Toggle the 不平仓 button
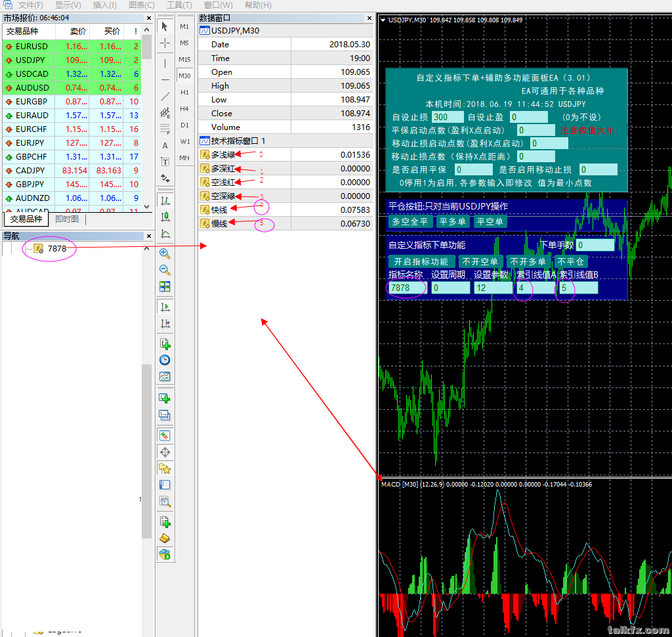 coord(570,261)
